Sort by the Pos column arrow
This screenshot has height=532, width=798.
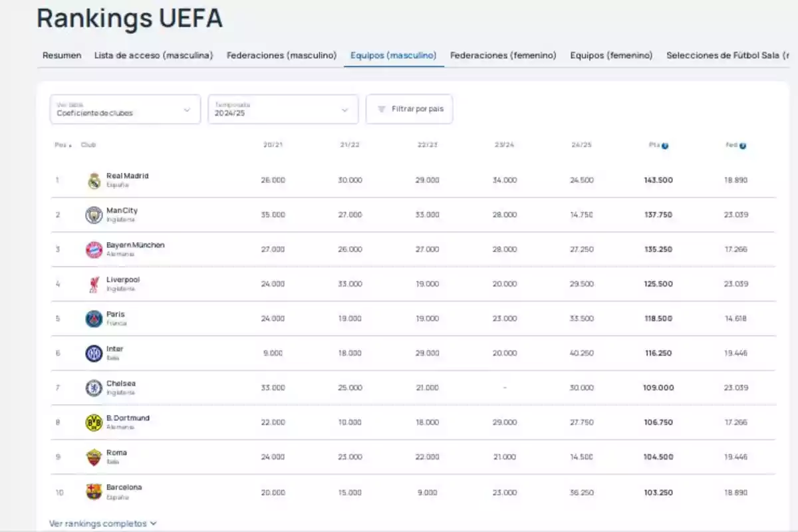tap(70, 146)
